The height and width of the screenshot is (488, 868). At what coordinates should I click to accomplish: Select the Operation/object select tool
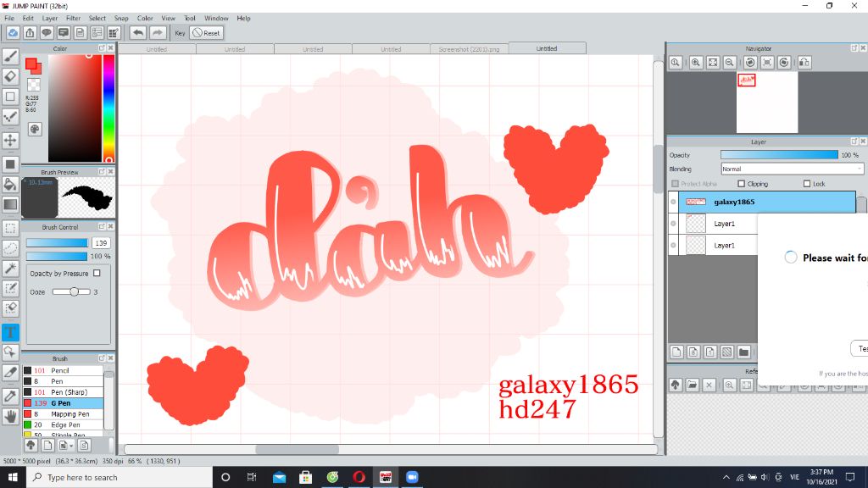coord(10,352)
